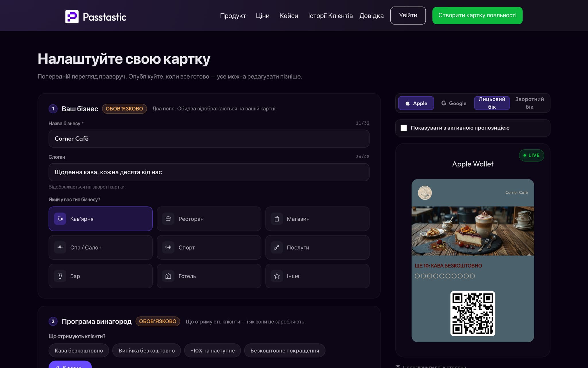Click the round café logo on card preview
This screenshot has height=368, width=588.
tap(425, 193)
